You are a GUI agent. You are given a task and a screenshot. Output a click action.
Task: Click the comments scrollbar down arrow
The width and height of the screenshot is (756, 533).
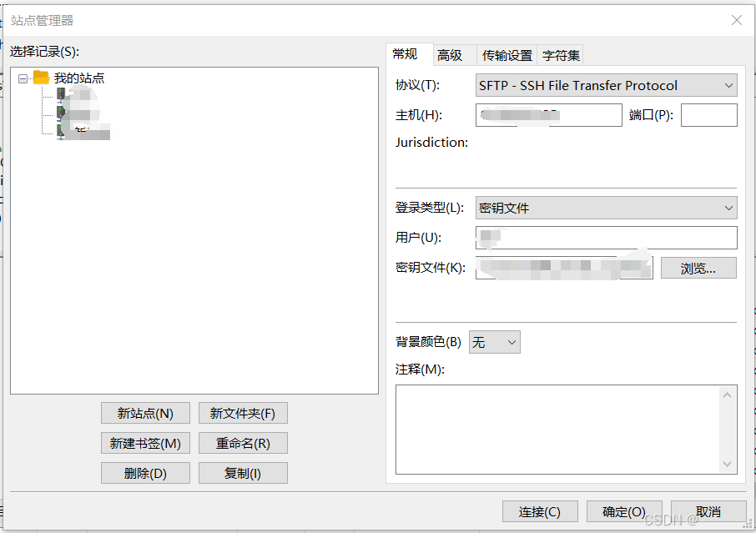click(x=728, y=464)
